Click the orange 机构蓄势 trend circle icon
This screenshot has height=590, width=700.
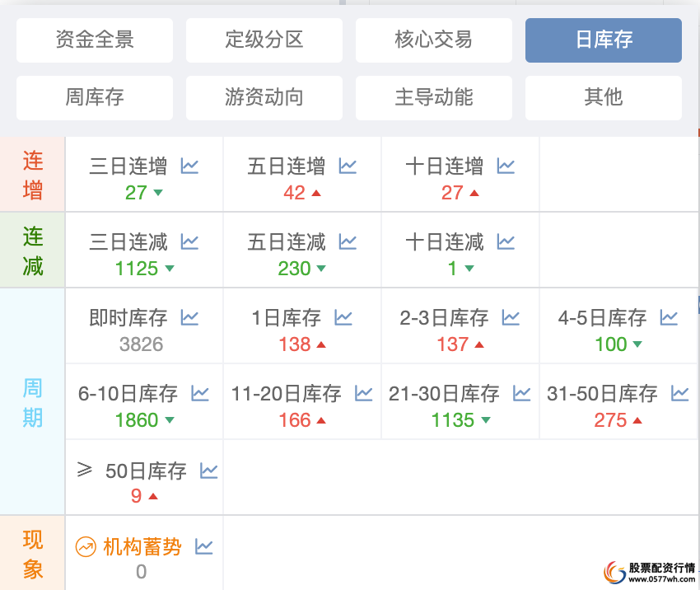click(86, 546)
